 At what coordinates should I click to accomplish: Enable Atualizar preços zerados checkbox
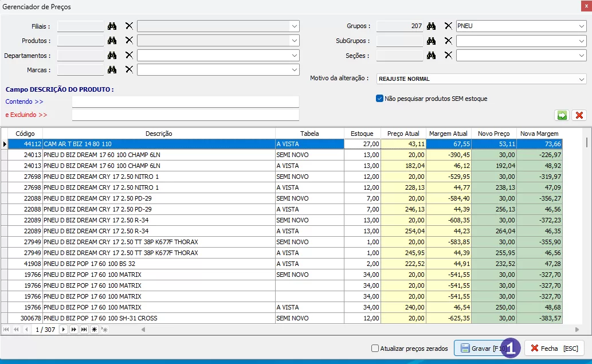tap(375, 348)
